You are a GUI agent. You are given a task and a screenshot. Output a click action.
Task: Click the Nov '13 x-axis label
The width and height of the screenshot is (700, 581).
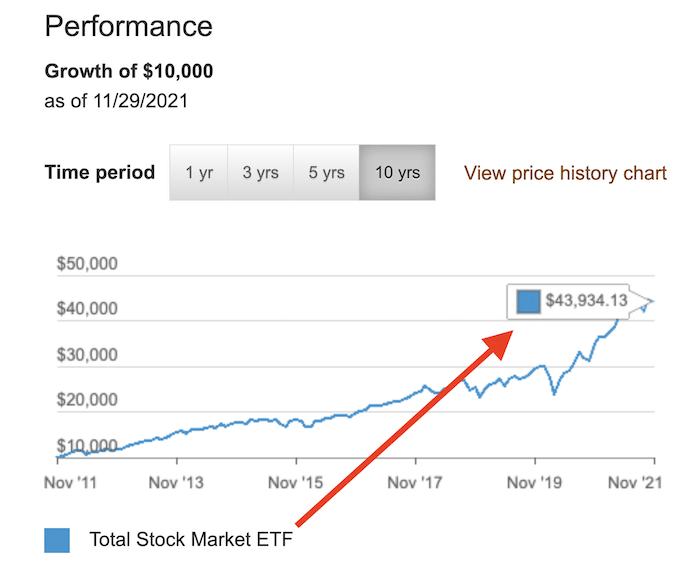click(176, 482)
